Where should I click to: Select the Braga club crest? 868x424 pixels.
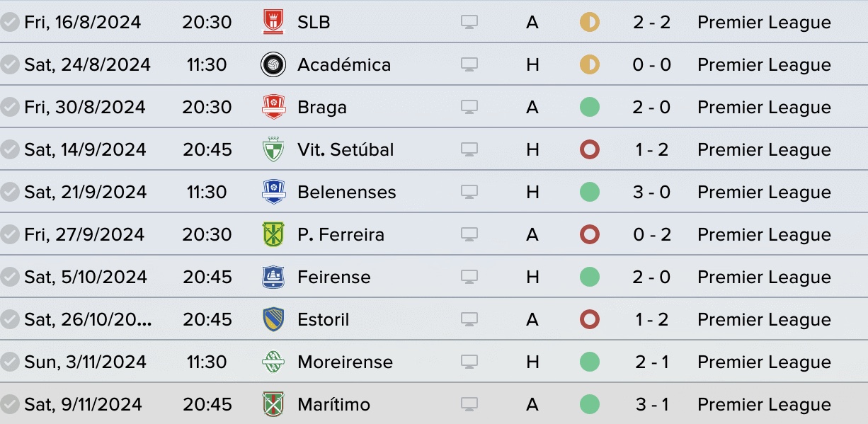click(273, 107)
